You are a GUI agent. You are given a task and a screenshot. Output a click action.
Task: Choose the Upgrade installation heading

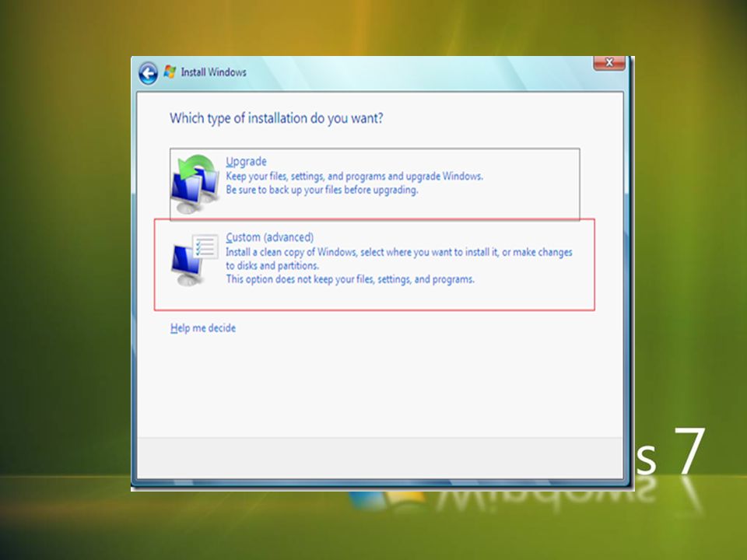coord(247,162)
